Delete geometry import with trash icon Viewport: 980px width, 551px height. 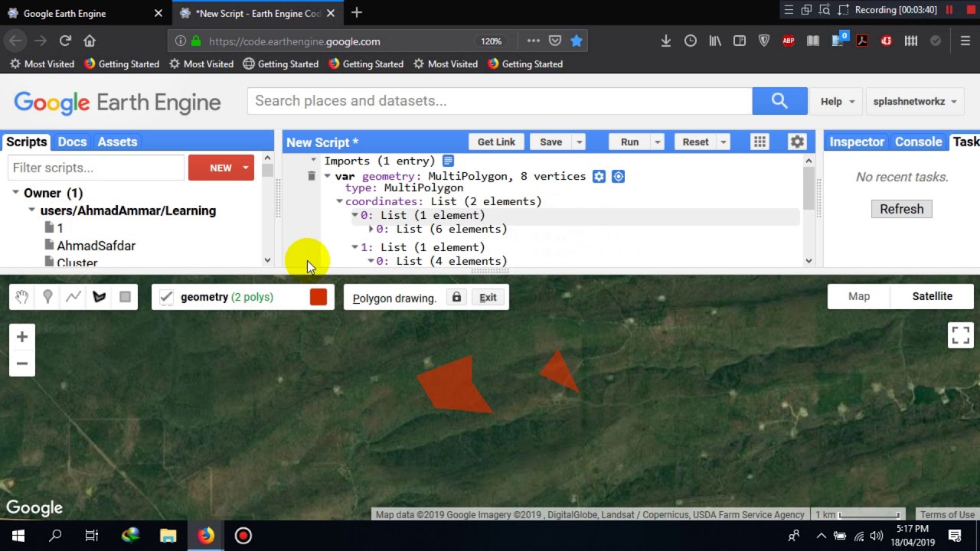311,176
